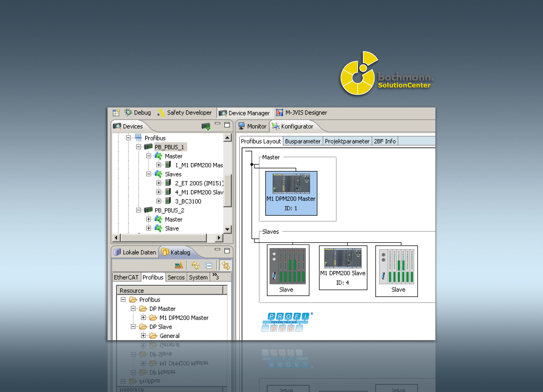Expand the M1 DPM200 Master catalog folder
Image resolution: width=543 pixels, height=392 pixels.
143,318
